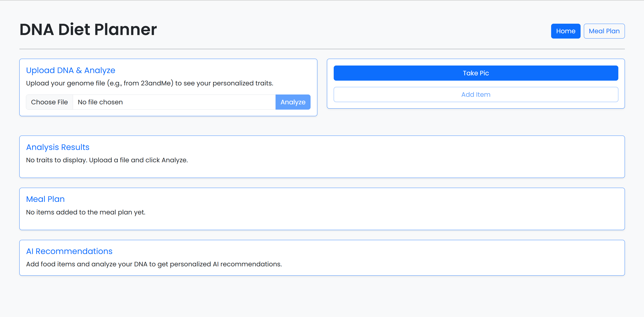Select the 'Upload DNA & Analyze' heading
Image resolution: width=644 pixels, height=317 pixels.
[70, 70]
